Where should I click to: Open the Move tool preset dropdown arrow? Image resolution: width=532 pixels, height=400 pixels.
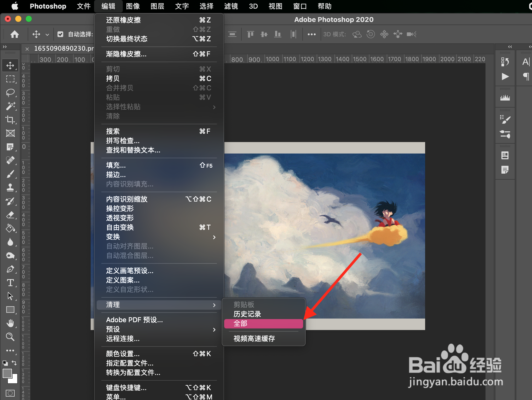pos(47,34)
